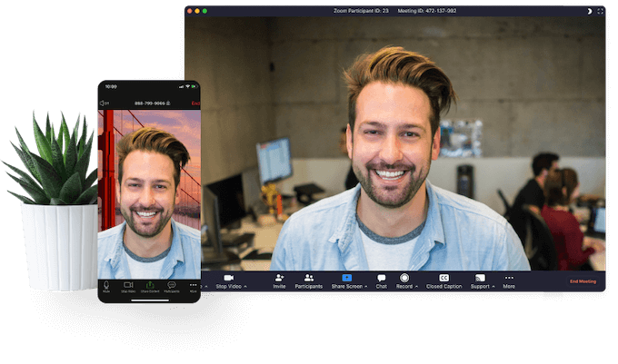Enable Closed Caption
This screenshot has width=618, height=364.
(x=444, y=278)
